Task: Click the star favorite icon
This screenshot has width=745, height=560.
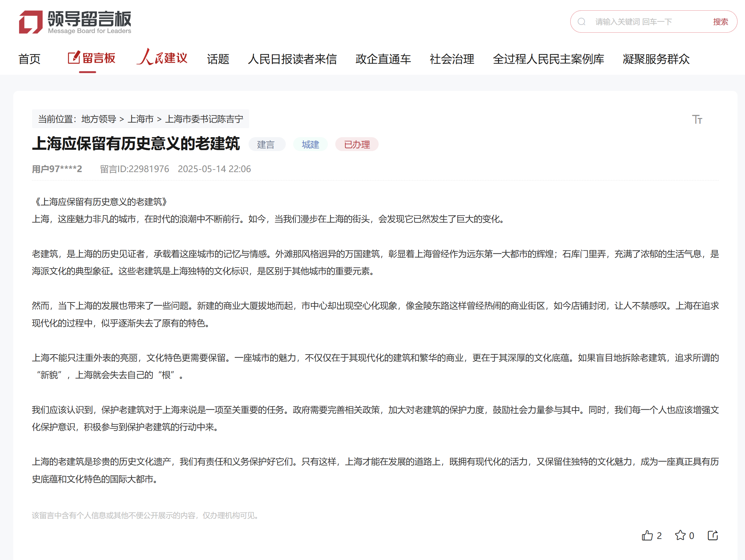Action: tap(680, 535)
